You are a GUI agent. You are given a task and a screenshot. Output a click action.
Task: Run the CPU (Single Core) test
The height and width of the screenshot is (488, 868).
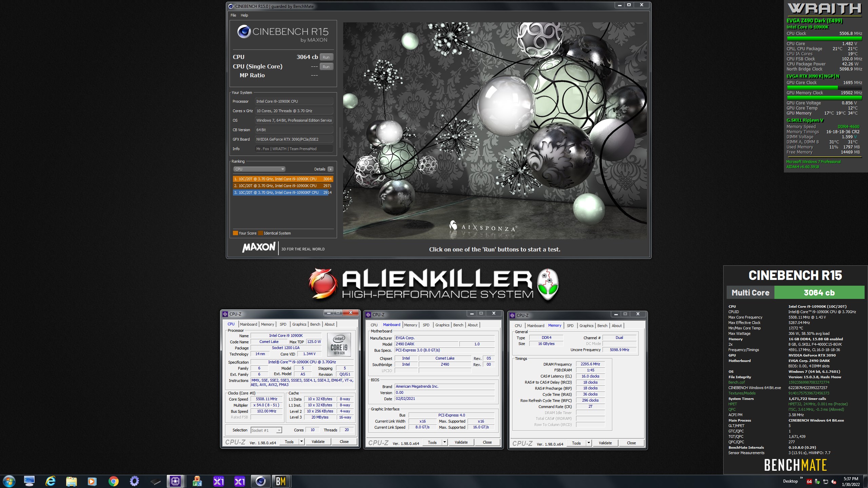point(326,67)
